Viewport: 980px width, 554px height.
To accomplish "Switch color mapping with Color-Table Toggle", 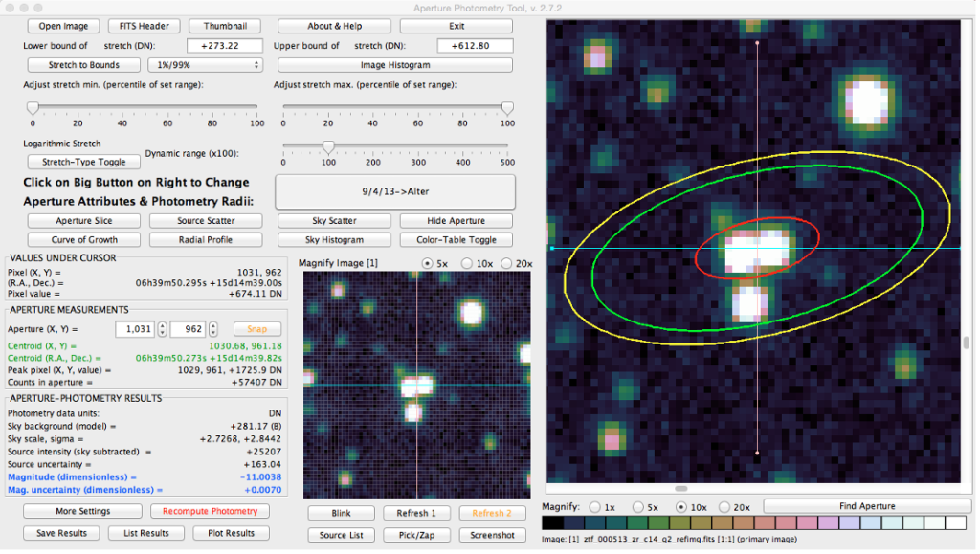I will (456, 239).
